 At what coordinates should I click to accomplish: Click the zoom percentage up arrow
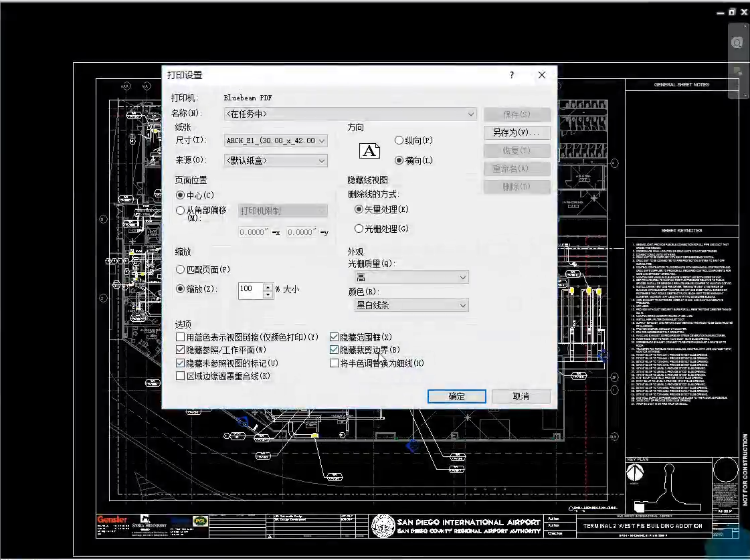click(x=268, y=287)
